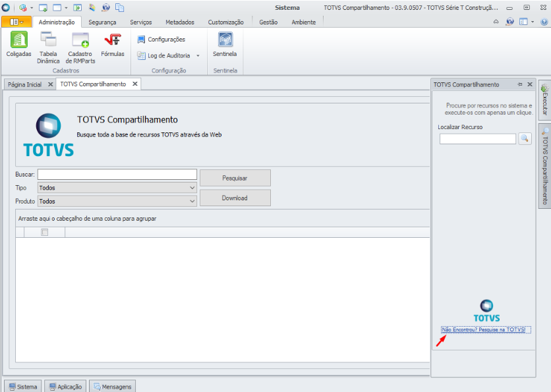This screenshot has width=551, height=392.
Task: Switch to the Página Inicial tab
Action: pos(24,84)
